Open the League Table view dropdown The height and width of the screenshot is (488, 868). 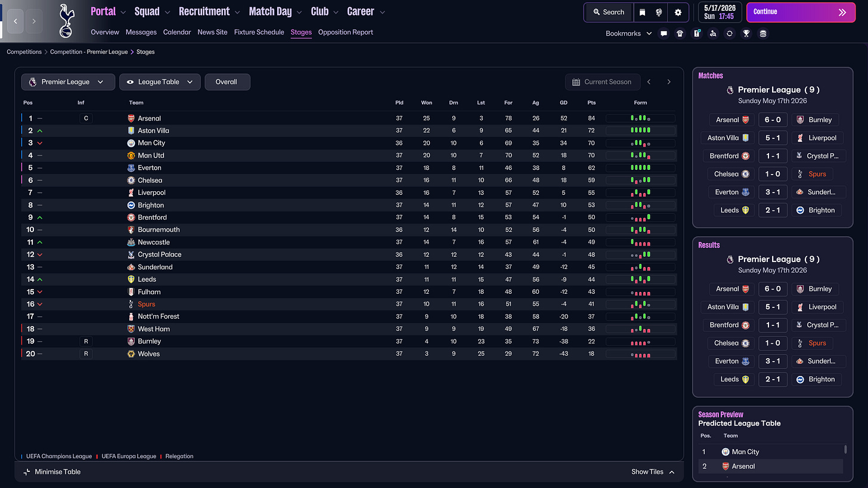pos(160,82)
